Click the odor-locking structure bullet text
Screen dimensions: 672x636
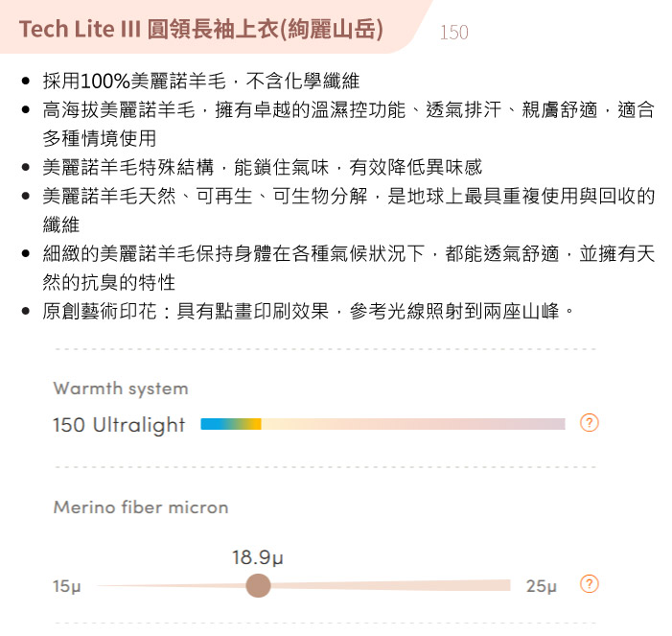pyautogui.click(x=263, y=167)
